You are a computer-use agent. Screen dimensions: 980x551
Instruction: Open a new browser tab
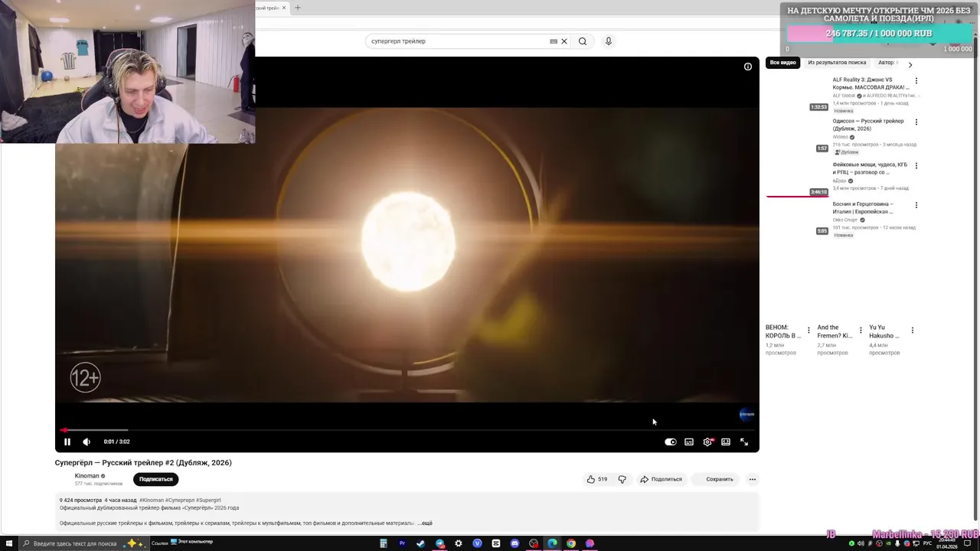(x=298, y=8)
